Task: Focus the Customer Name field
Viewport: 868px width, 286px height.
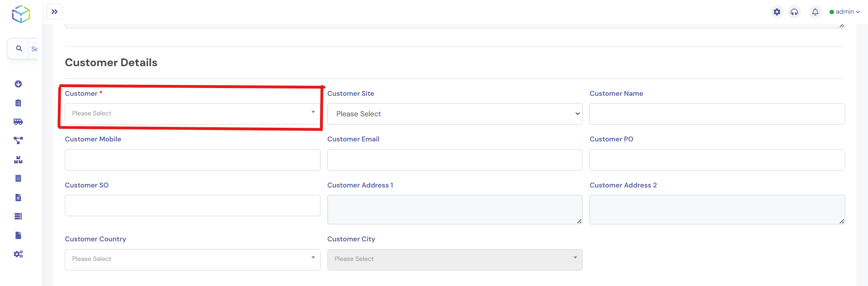Action: (717, 114)
